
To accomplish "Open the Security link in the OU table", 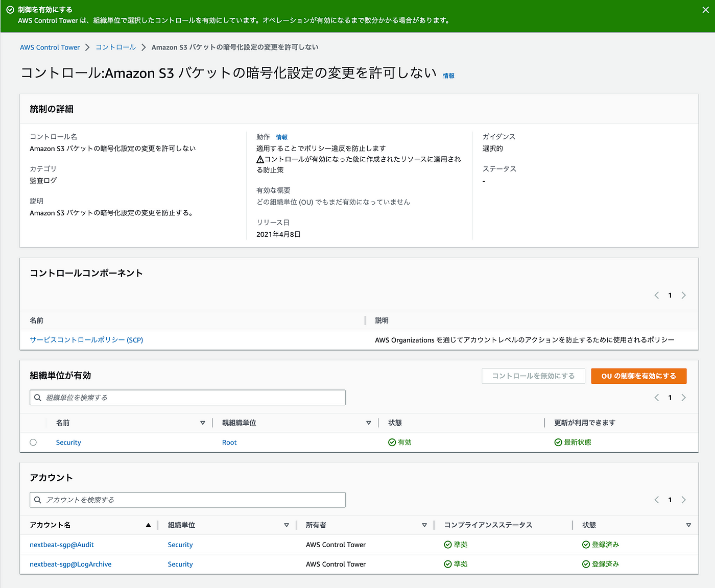I will [68, 443].
